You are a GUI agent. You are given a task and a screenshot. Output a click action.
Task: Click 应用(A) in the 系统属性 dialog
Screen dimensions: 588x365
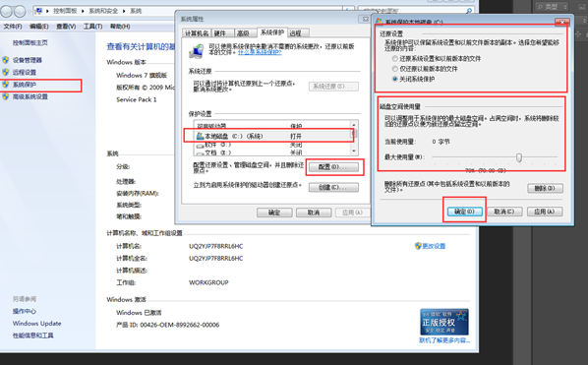(352, 213)
